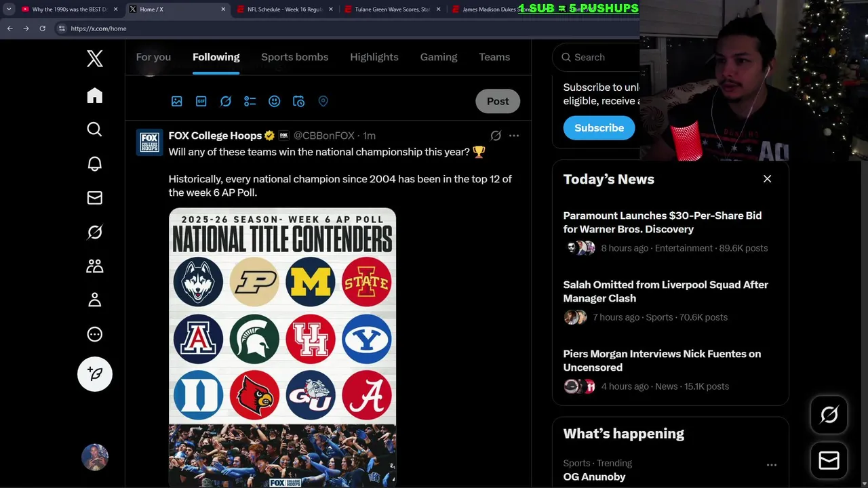Switch to For you tab
The image size is (868, 488).
coord(153,57)
